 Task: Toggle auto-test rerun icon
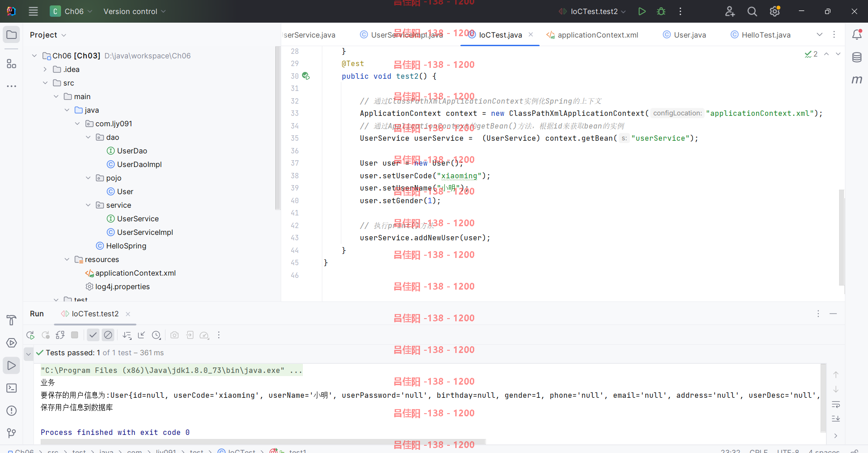click(60, 335)
